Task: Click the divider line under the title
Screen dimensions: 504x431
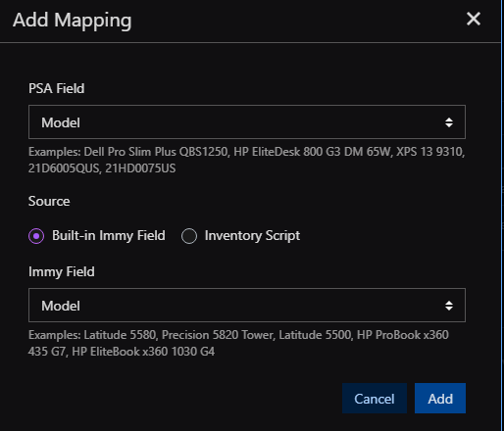Action: tap(250, 42)
